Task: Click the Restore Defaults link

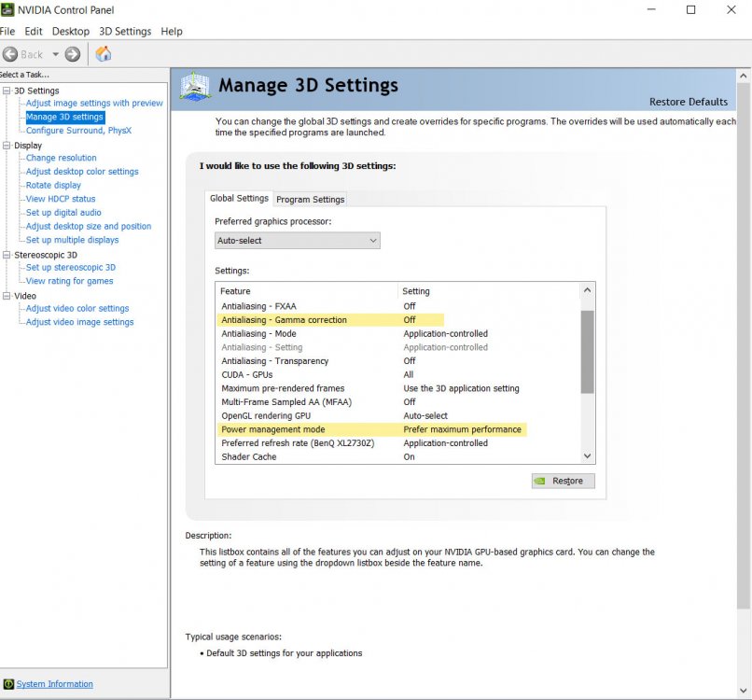Action: click(x=688, y=102)
